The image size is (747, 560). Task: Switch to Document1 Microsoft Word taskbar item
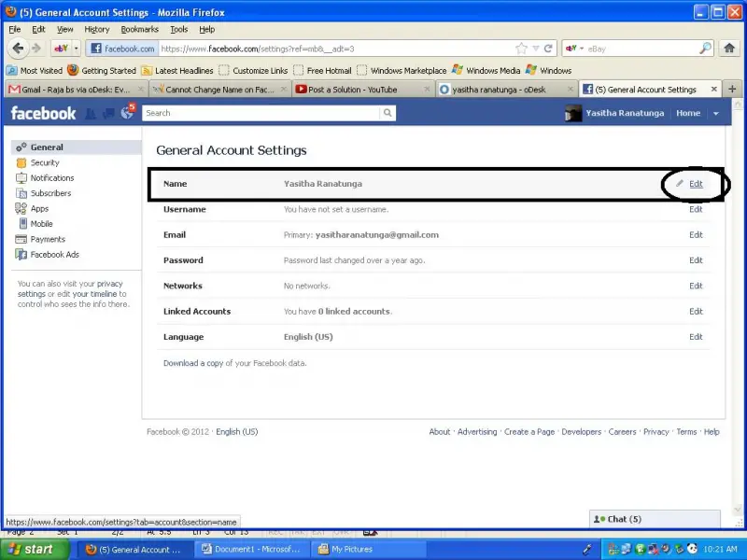point(251,549)
